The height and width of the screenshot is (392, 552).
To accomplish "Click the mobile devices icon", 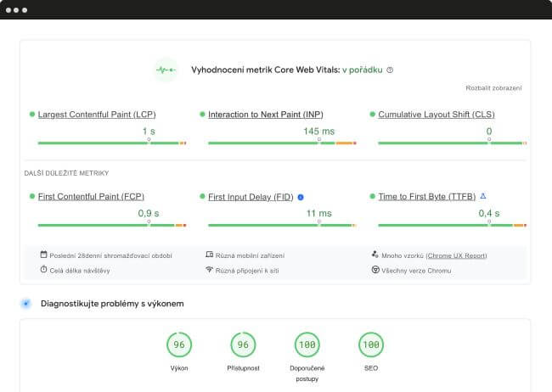I will tap(209, 255).
